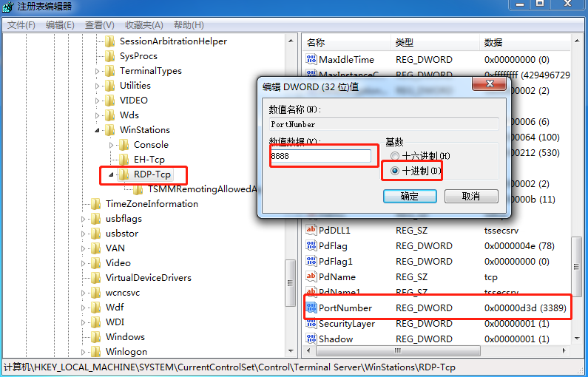Click the 确定 button
This screenshot has width=588, height=377.
pyautogui.click(x=409, y=196)
